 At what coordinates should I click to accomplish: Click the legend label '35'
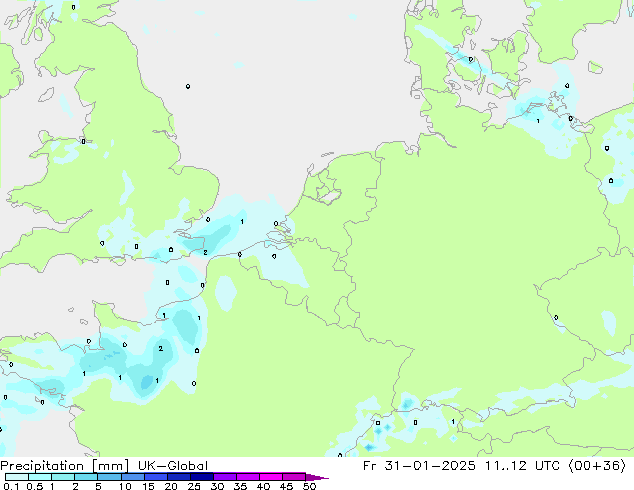pos(241,486)
